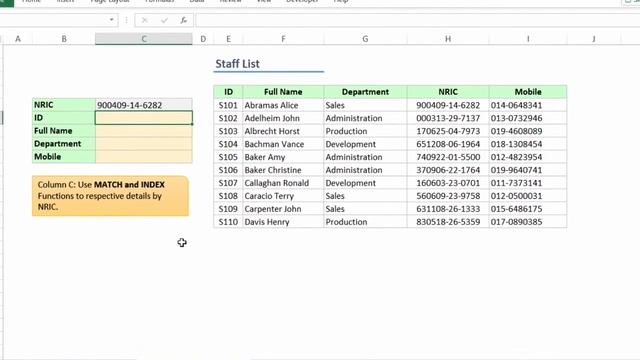640x360 pixels.
Task: Select the Callaghan Ronald name cell
Action: [x=283, y=183]
